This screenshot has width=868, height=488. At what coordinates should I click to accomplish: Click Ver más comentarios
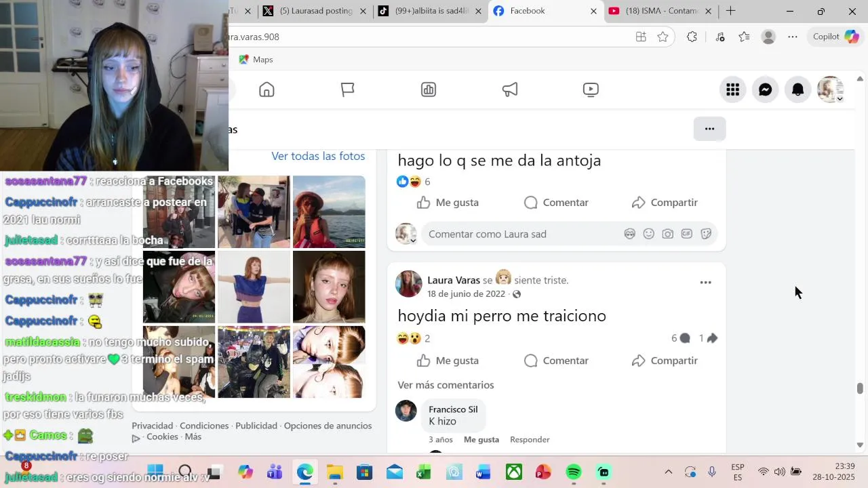446,385
